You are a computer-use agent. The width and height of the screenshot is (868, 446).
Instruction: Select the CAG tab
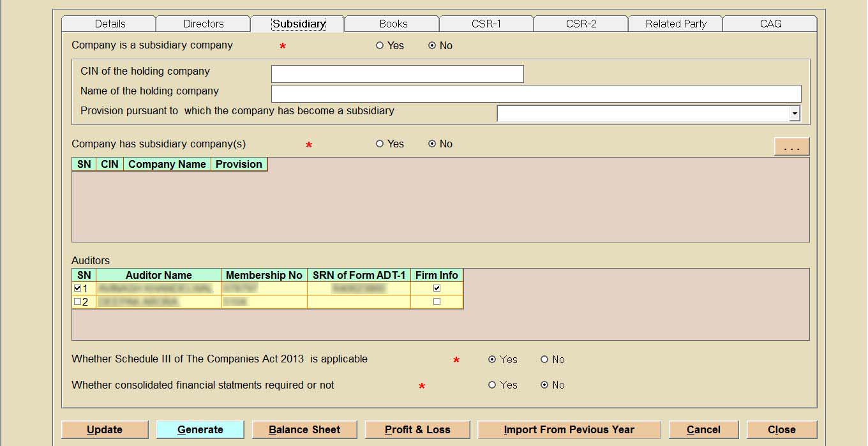tap(770, 24)
